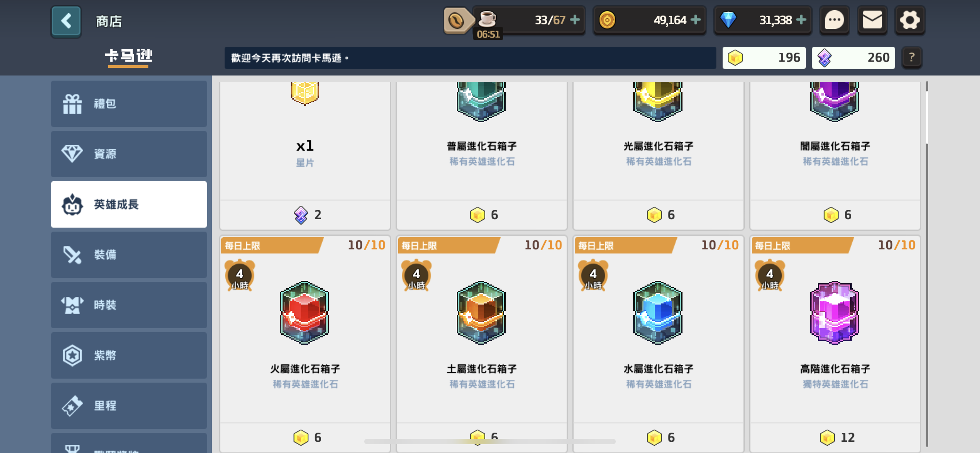Image resolution: width=980 pixels, height=453 pixels.
Task: Select the 紫幣 purple coin category
Action: point(129,355)
